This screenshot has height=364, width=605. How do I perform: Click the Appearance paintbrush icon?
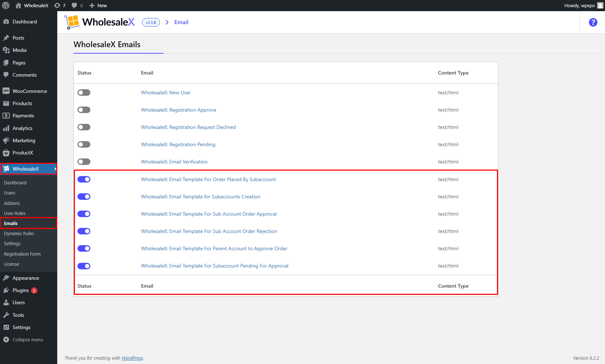tap(6, 278)
